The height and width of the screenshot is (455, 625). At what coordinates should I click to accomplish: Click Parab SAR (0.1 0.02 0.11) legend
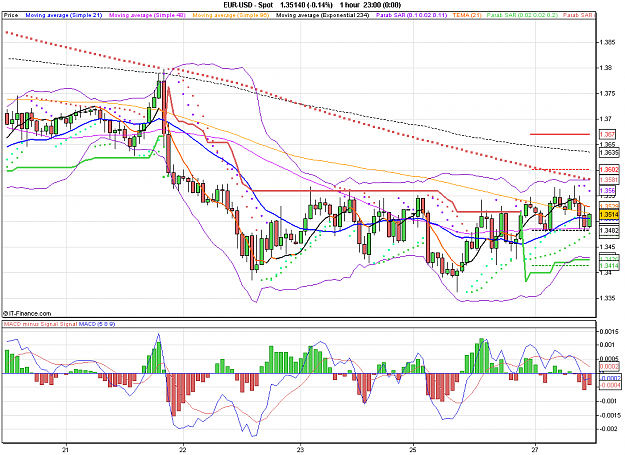point(411,15)
